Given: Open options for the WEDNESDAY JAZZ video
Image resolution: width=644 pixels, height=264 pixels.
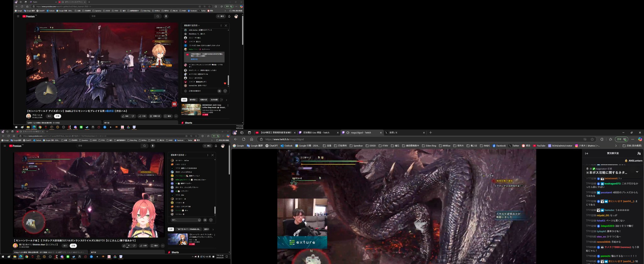Looking at the screenshot, I should click(228, 105).
